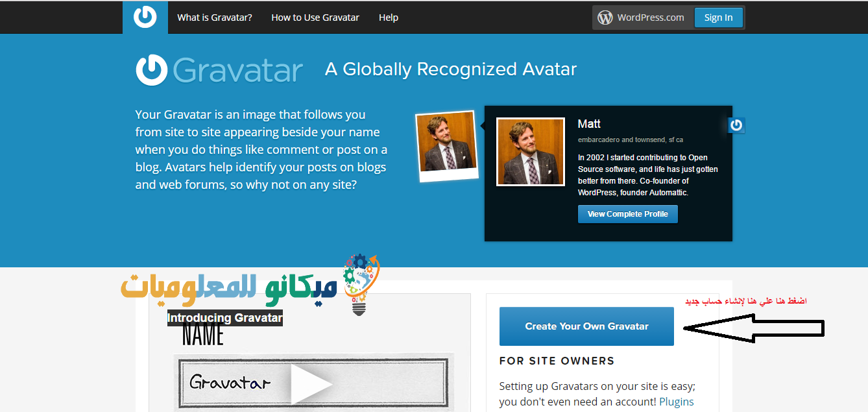The image size is (868, 412).
Task: Click the small Gravatar badge on Matt's profile card
Action: 736,125
